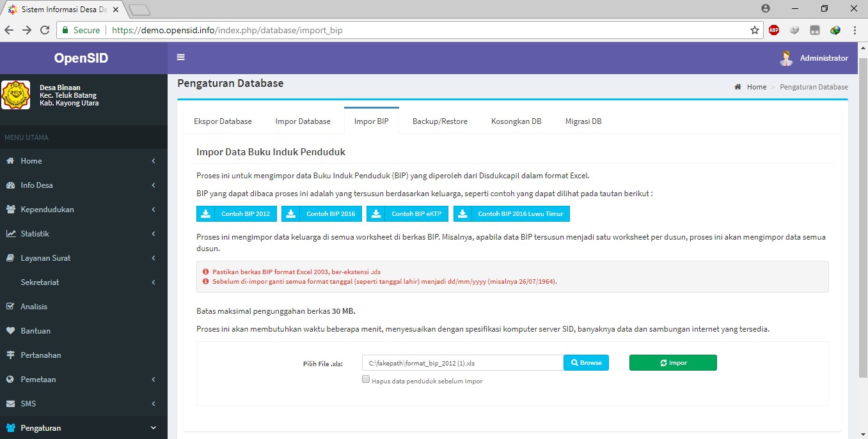Click the Pengaturan Database page heading
Image resolution: width=868 pixels, height=439 pixels.
pos(230,83)
